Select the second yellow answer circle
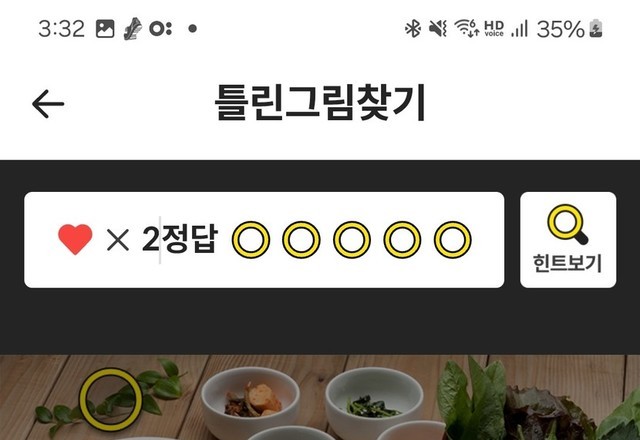 click(301, 240)
